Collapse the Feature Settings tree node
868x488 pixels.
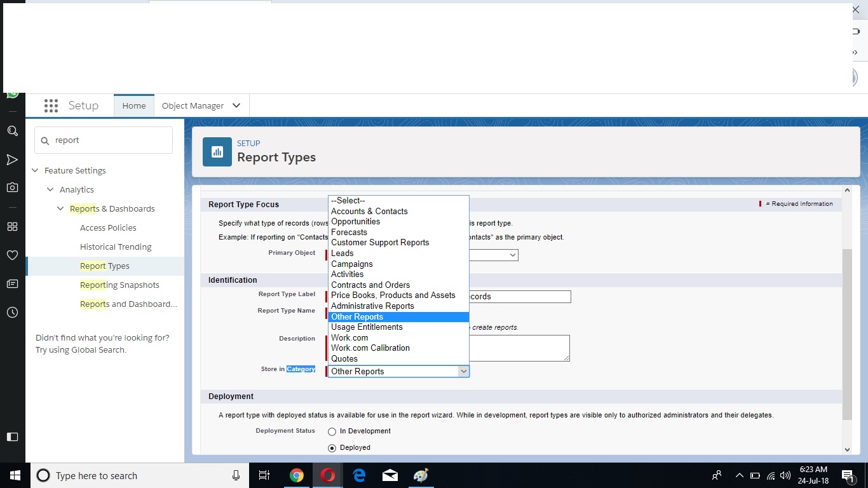[x=36, y=170]
